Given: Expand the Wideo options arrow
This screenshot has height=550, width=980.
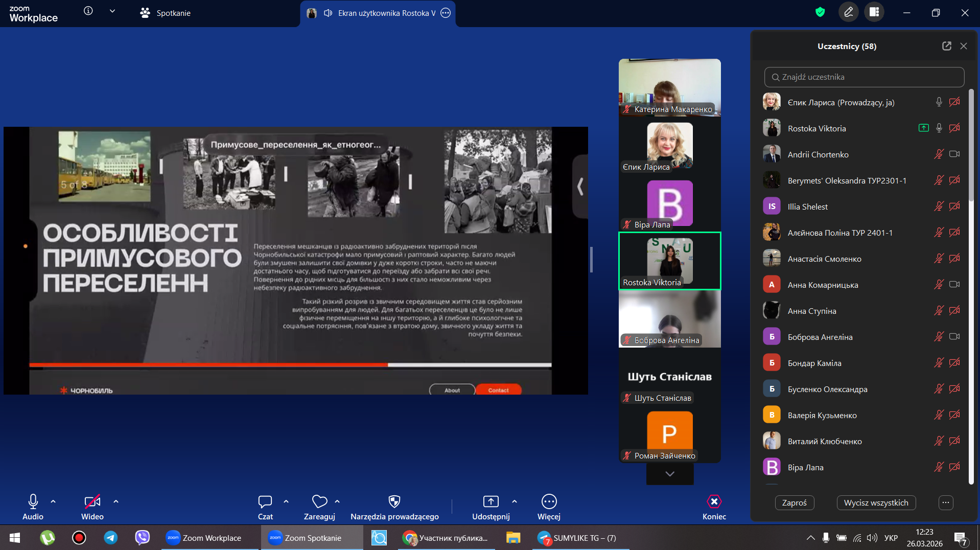Looking at the screenshot, I should point(116,502).
